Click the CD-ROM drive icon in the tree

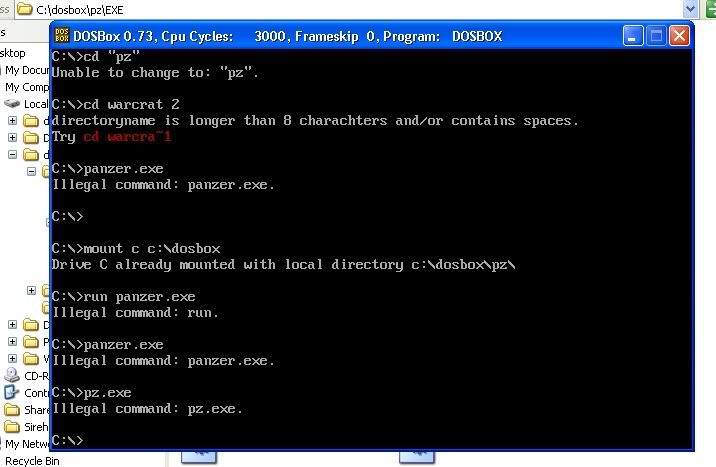click(x=12, y=375)
